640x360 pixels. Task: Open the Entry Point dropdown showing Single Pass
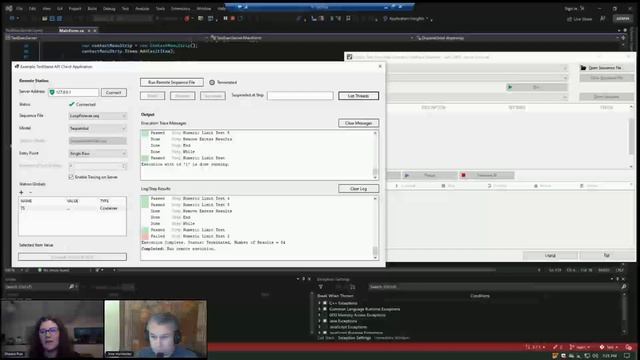[98, 153]
